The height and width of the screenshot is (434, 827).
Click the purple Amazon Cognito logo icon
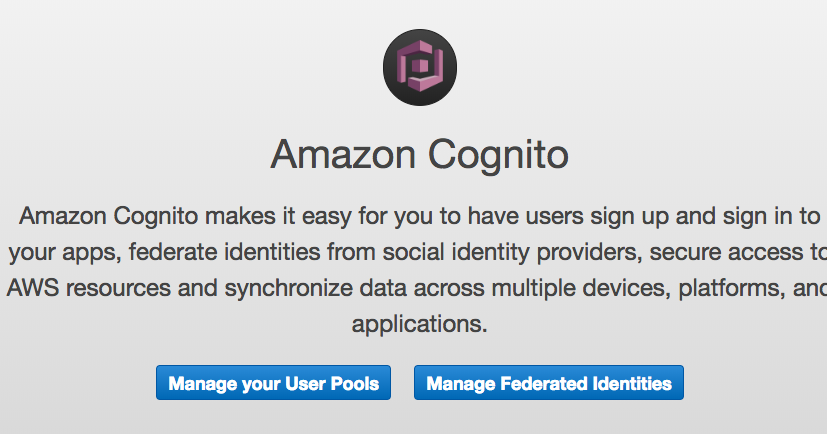coord(420,67)
